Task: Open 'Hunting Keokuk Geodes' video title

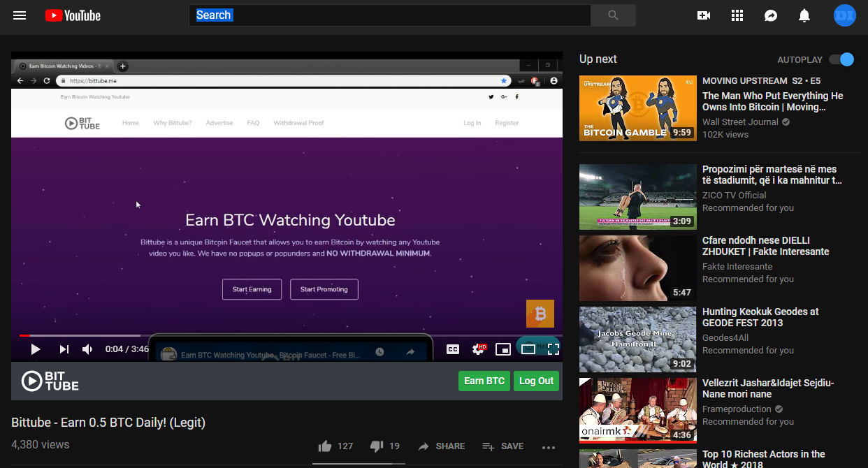Action: pos(760,317)
